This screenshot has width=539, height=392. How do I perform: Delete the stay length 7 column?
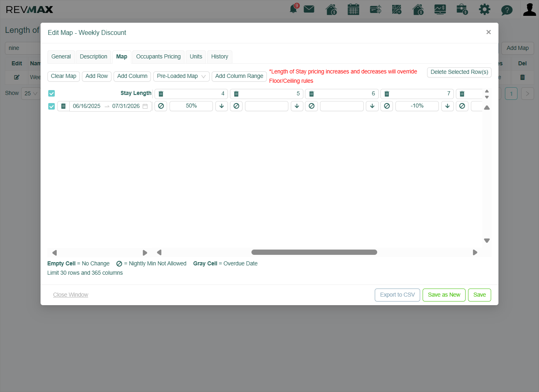pos(387,94)
